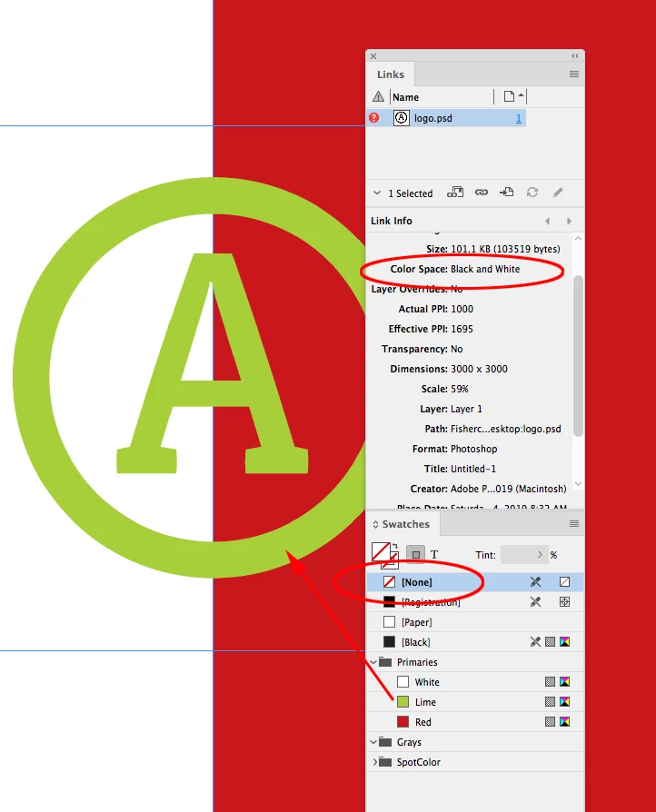Click the logo.psd thumbnail icon
Screen dimensions: 656x812
tap(401, 118)
